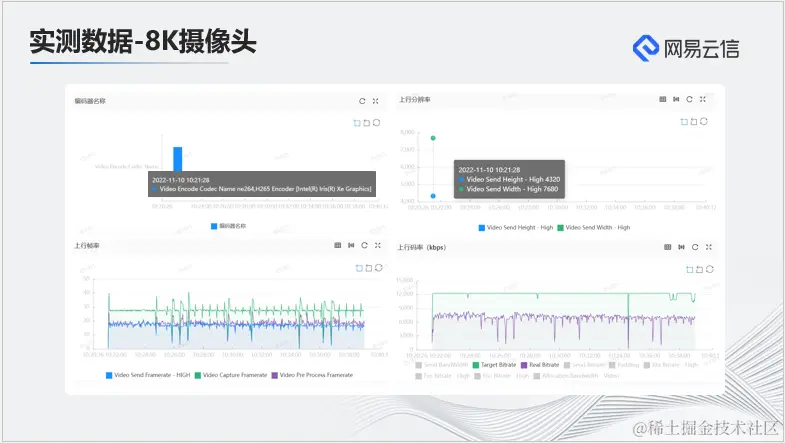Image resolution: width=785 pixels, height=443 pixels.
Task: Enable the Rtx Bitrate - High series
Action: pyautogui.click(x=671, y=365)
